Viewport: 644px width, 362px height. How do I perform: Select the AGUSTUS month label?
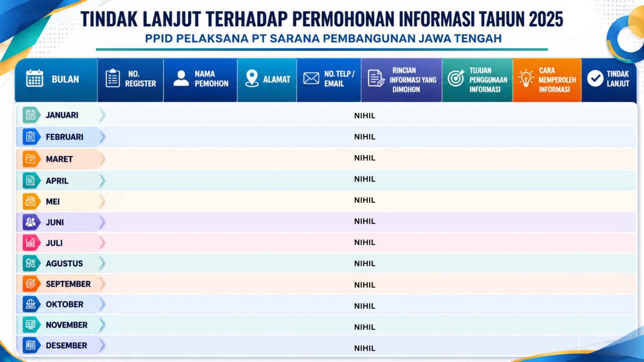[64, 263]
